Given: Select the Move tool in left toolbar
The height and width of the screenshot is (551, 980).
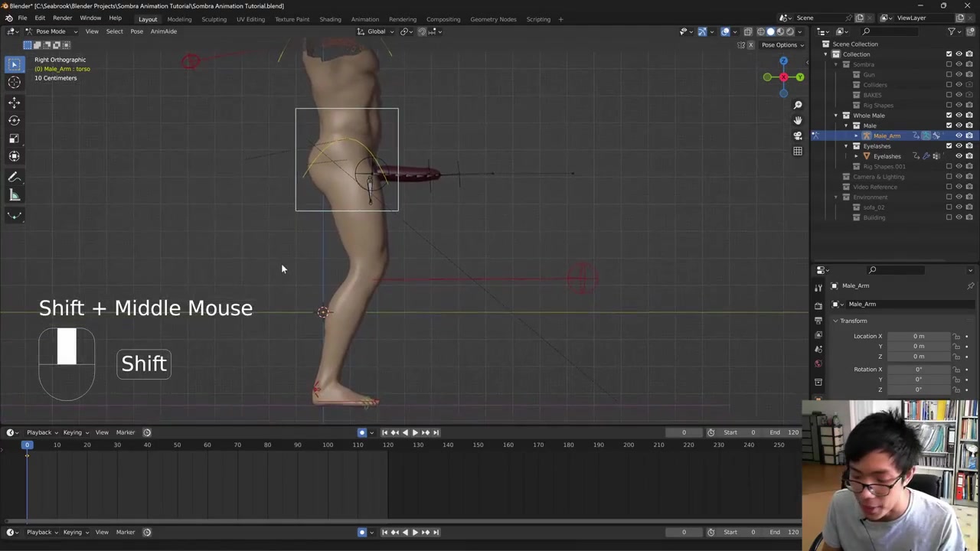Looking at the screenshot, I should 14,102.
